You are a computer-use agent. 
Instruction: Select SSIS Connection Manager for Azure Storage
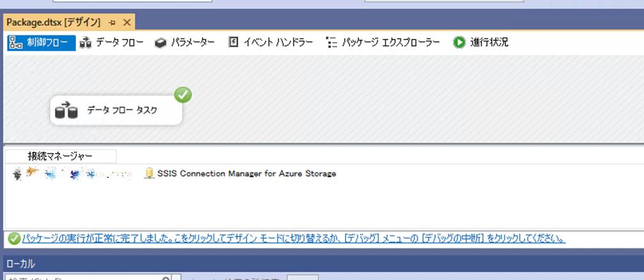247,174
